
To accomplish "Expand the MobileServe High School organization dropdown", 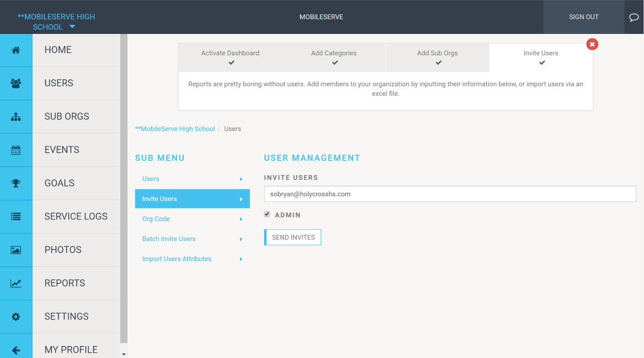I will (72, 27).
